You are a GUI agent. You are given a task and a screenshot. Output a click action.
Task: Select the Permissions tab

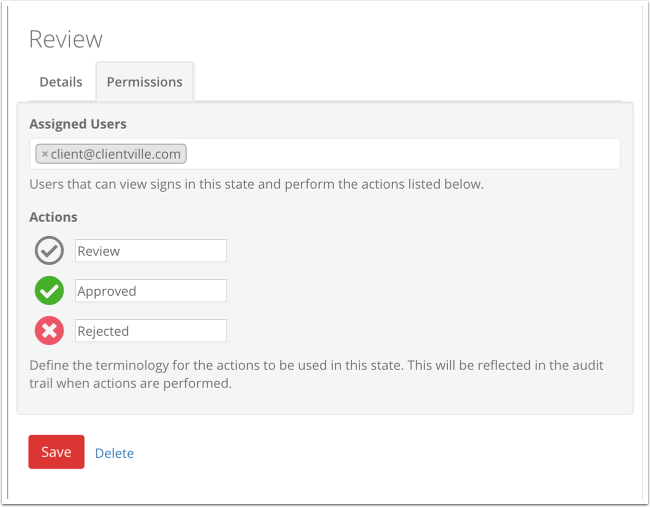tap(145, 82)
